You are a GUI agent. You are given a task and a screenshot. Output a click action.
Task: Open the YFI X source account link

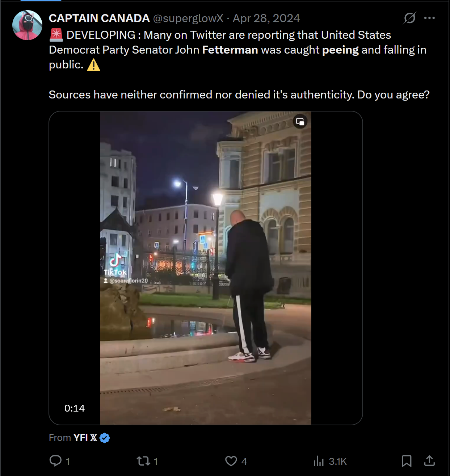click(85, 438)
